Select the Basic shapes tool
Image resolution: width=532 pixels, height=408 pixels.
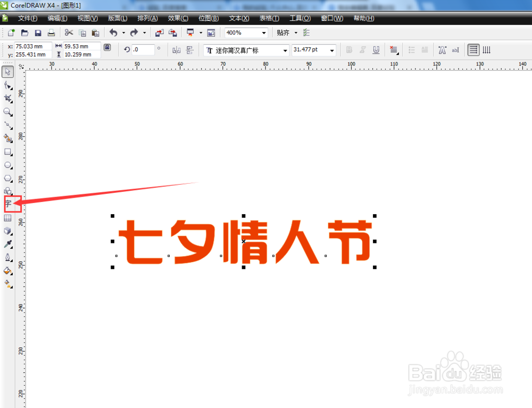pos(8,191)
